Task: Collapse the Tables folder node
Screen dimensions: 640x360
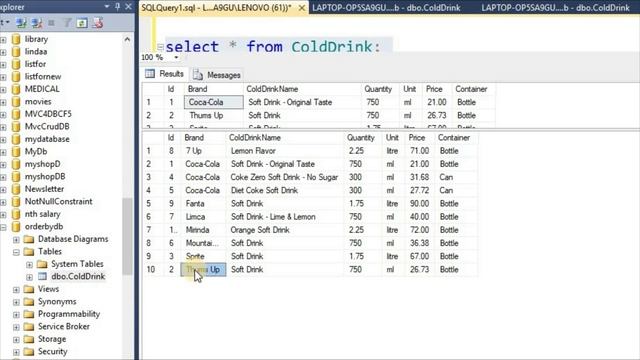Action: pyautogui.click(x=16, y=252)
